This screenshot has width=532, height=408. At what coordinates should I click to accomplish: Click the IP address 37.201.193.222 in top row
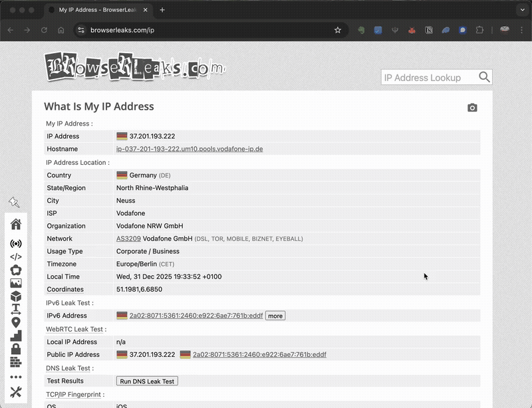152,136
